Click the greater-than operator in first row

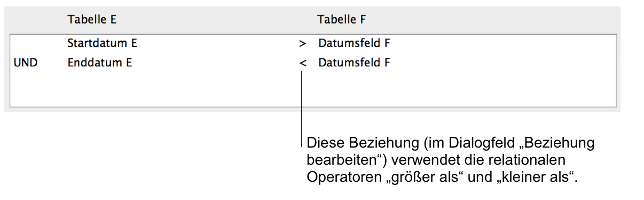coord(303,43)
